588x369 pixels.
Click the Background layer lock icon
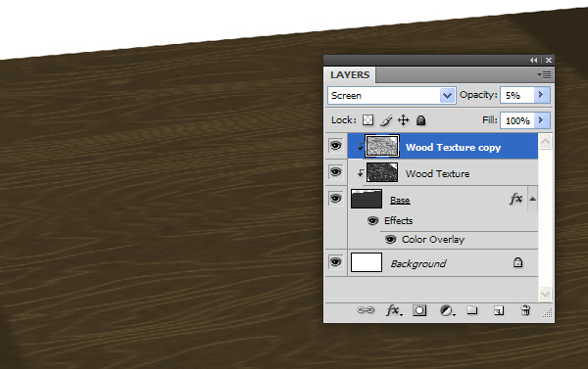pyautogui.click(x=517, y=262)
